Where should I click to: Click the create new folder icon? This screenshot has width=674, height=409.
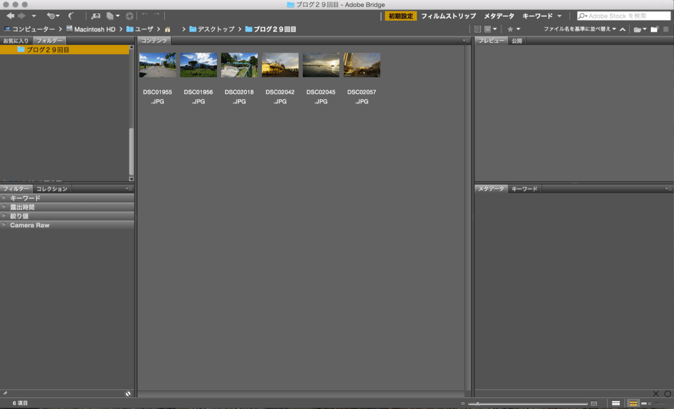(654, 29)
